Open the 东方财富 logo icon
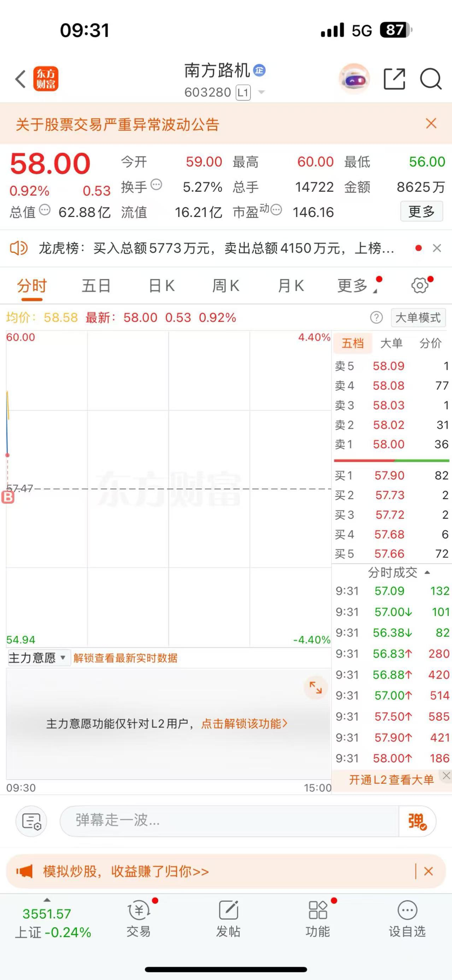This screenshot has width=452, height=980. coord(46,79)
